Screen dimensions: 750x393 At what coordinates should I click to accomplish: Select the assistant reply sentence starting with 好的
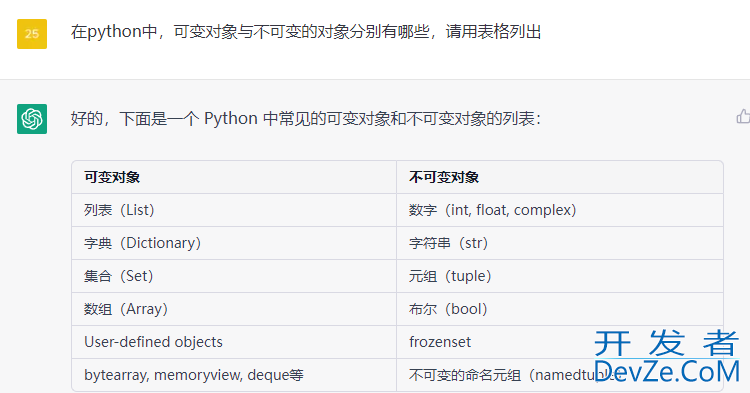click(306, 119)
